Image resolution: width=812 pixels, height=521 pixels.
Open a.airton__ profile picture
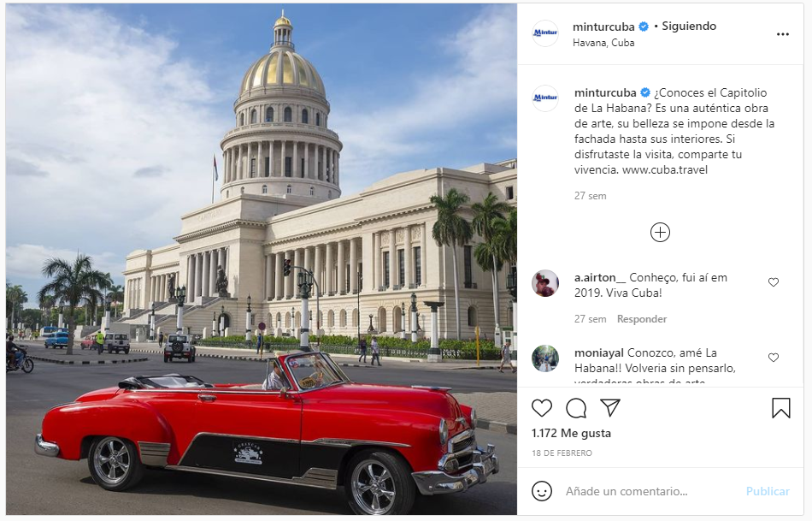[545, 283]
